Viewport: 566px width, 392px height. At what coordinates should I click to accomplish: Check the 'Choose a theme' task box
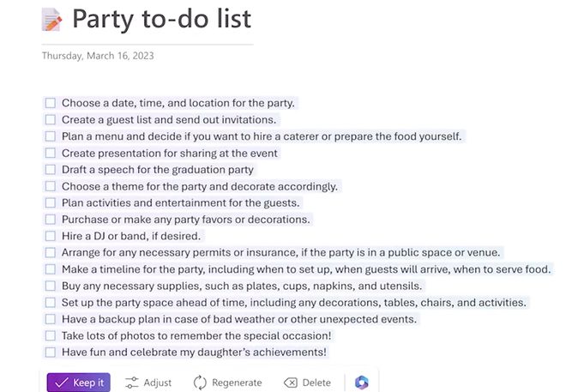click(x=51, y=186)
